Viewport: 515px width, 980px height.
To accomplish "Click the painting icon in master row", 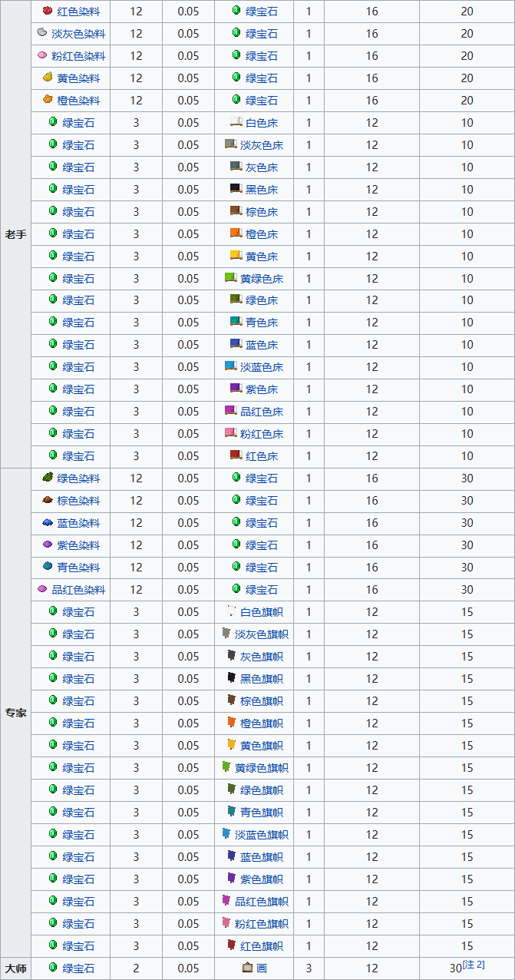I will coord(247,968).
